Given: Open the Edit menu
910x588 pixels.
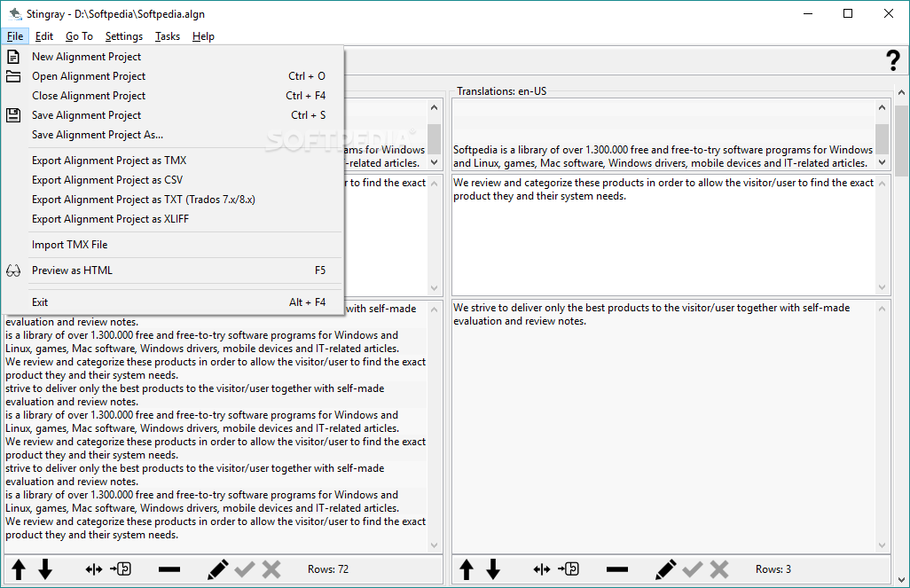Looking at the screenshot, I should point(44,36).
